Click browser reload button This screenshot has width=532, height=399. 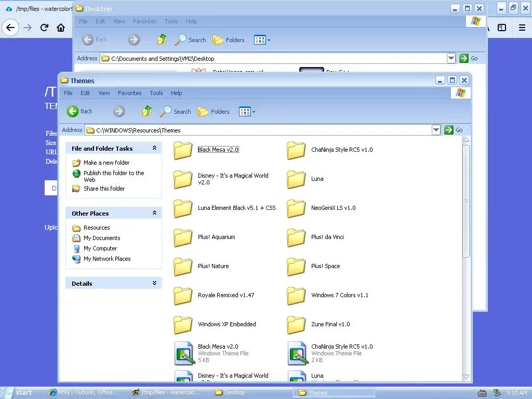tap(44, 28)
